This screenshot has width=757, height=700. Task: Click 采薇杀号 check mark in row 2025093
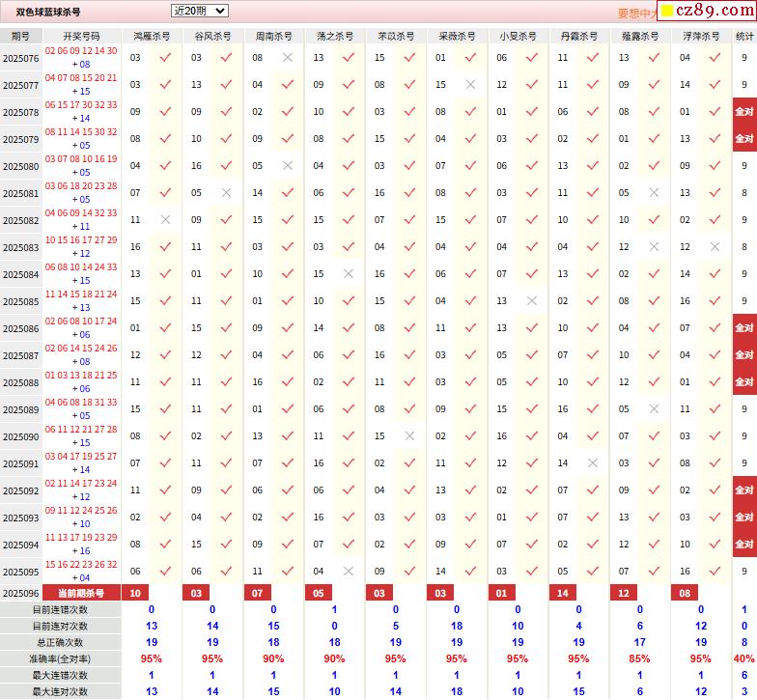tap(471, 518)
